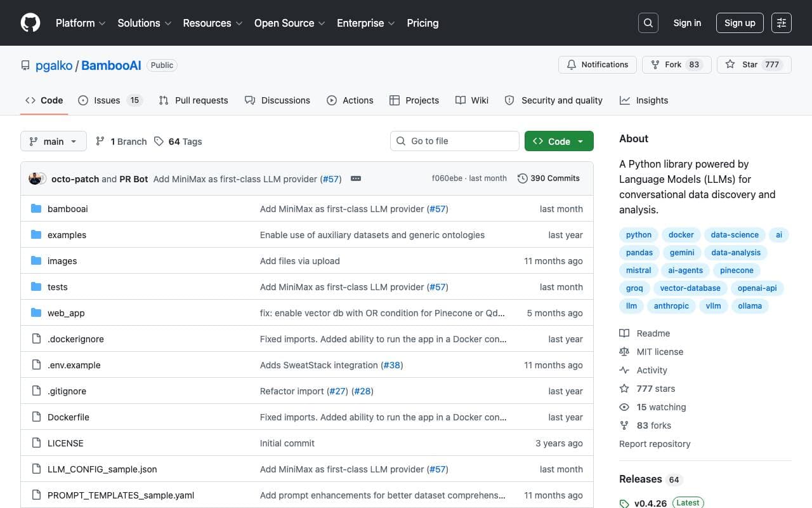This screenshot has width=812, height=508.
Task: Switch to the Discussions tab
Action: click(277, 100)
